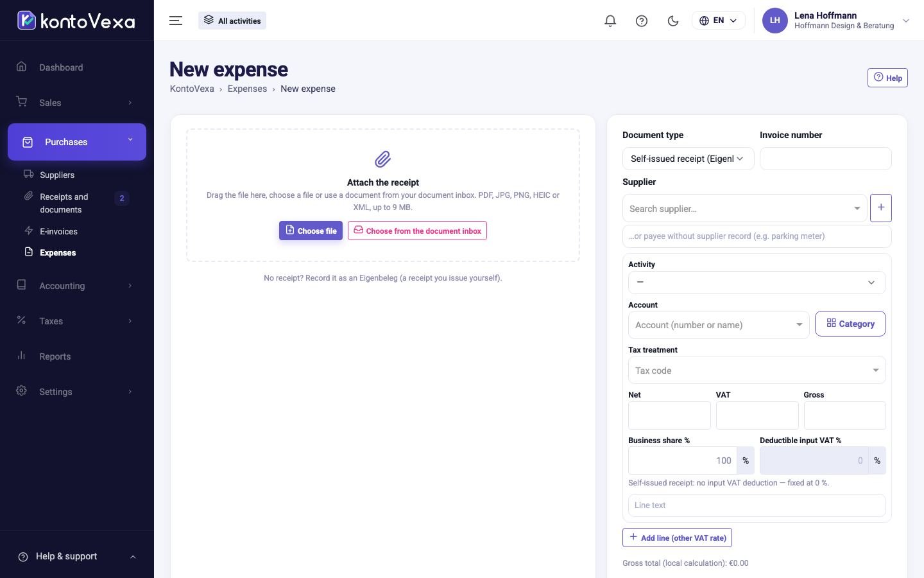This screenshot has height=578, width=924.
Task: Open the Search supplier combo box
Action: pyautogui.click(x=745, y=208)
